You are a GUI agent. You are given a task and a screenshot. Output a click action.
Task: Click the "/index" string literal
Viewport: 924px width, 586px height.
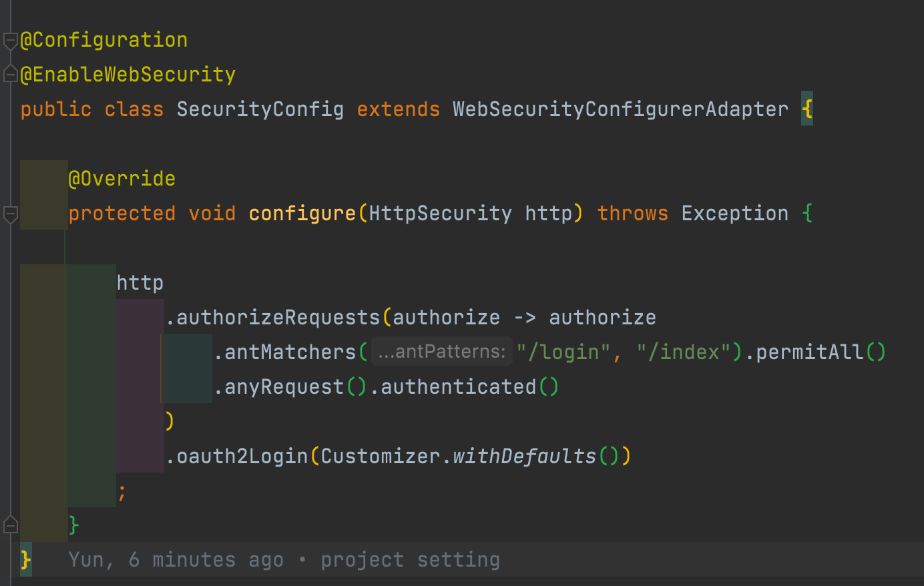(683, 352)
